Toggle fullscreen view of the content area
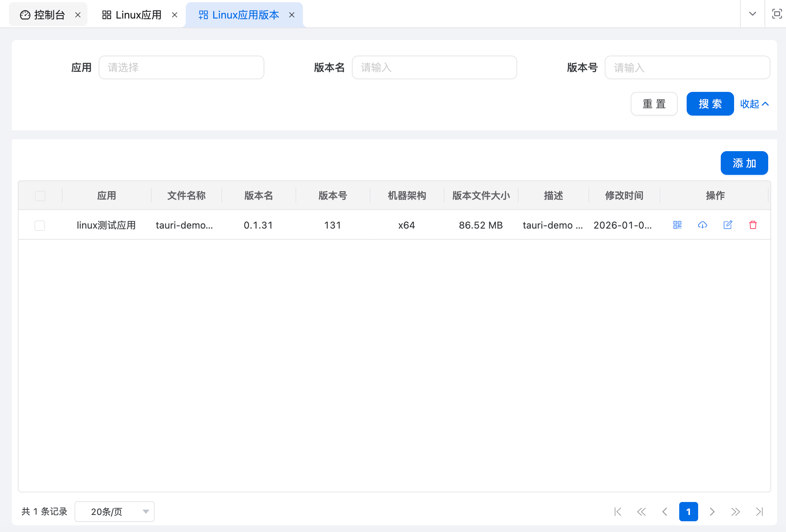786x532 pixels. coord(776,14)
